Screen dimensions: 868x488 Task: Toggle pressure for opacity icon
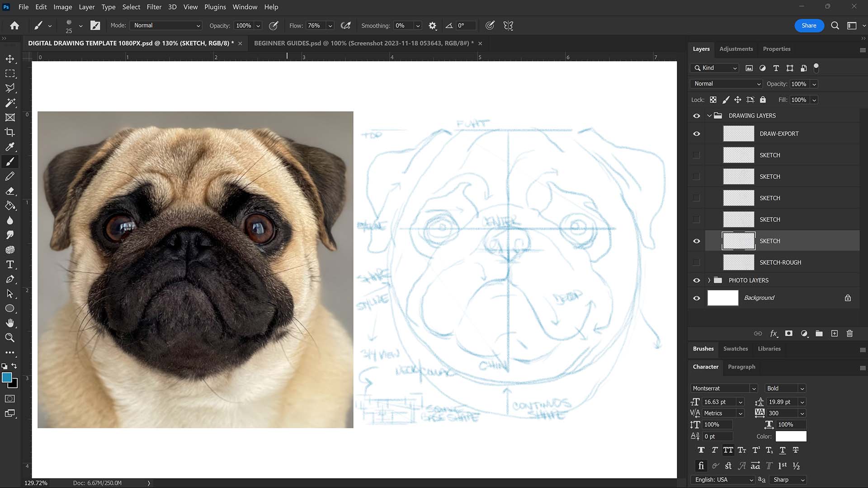[x=274, y=26]
